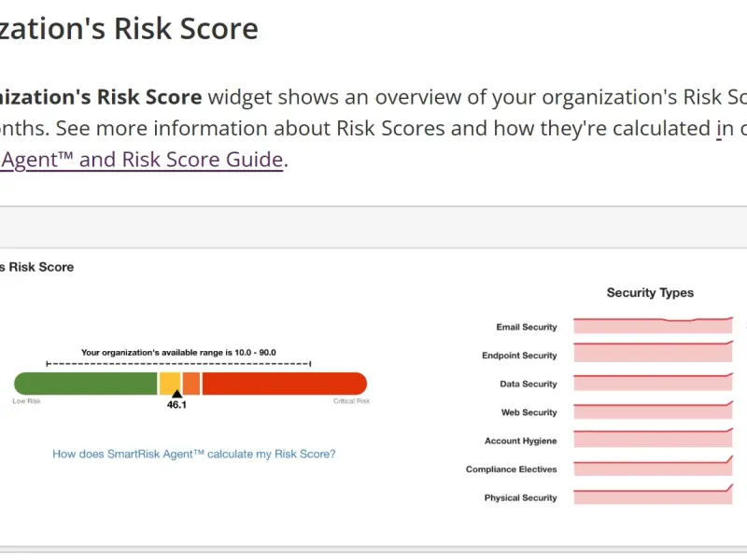This screenshot has width=747, height=560.
Task: Click the Security Types heading
Action: (x=650, y=293)
